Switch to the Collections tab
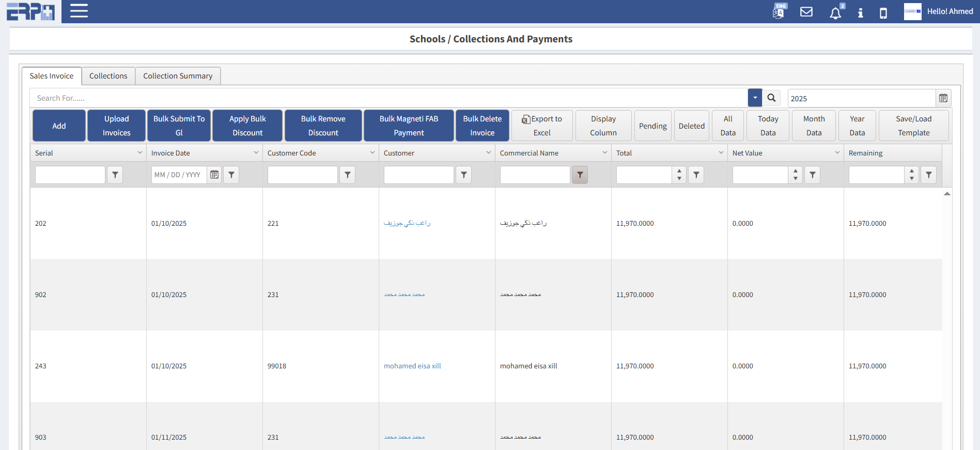980x450 pixels. (108, 76)
